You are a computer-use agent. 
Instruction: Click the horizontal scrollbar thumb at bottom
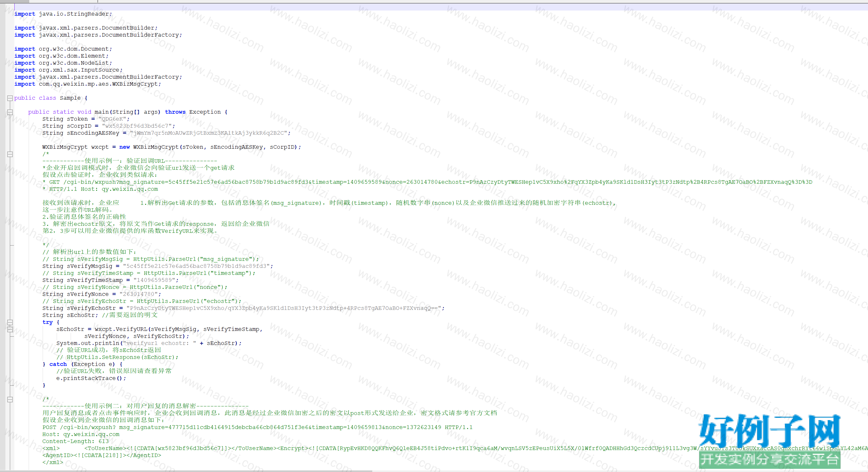(x=186, y=471)
